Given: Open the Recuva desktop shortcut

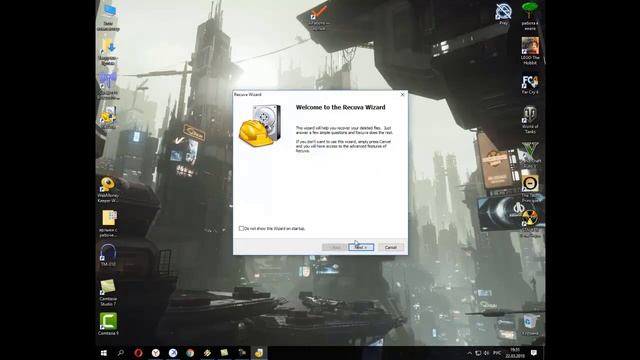Looking at the screenshot, I should [108, 118].
